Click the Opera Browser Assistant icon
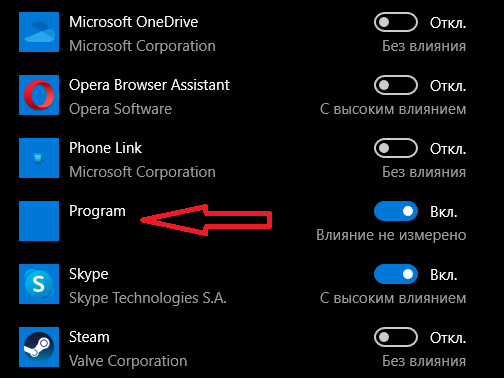The image size is (504, 378). point(39,95)
